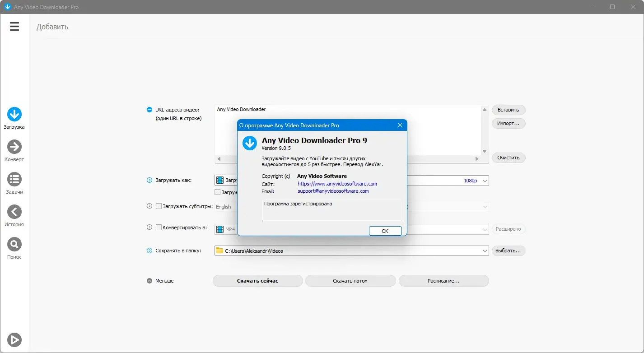644x353 pixels.
Task: Click the Version 9.0.5 text
Action: [276, 148]
